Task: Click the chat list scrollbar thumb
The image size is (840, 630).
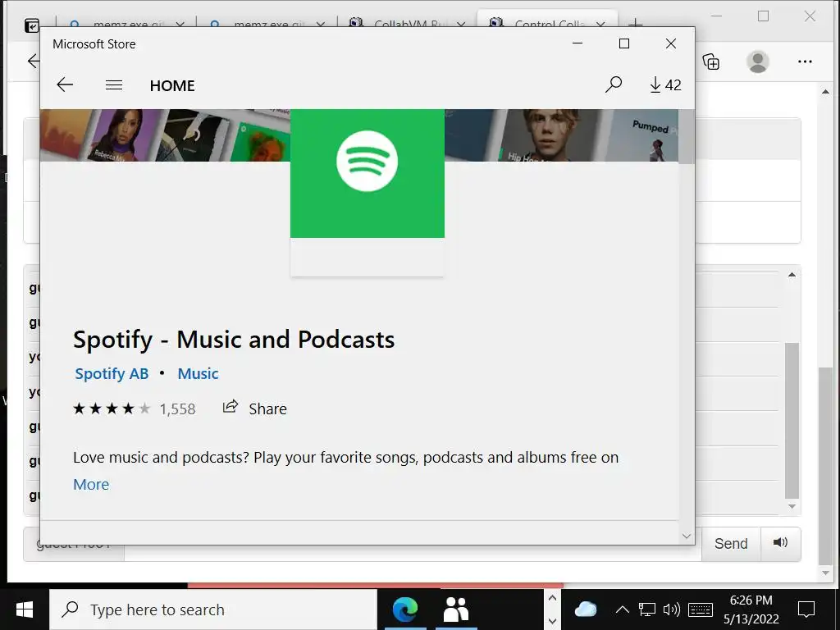Action: (792, 421)
